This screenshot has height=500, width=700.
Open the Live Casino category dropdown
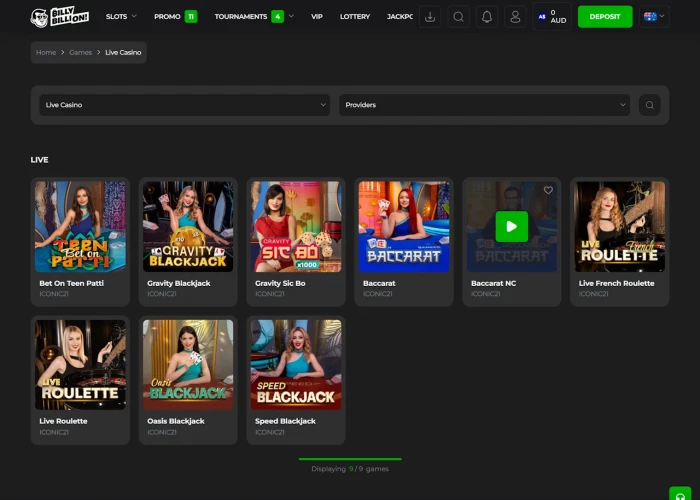coord(185,105)
